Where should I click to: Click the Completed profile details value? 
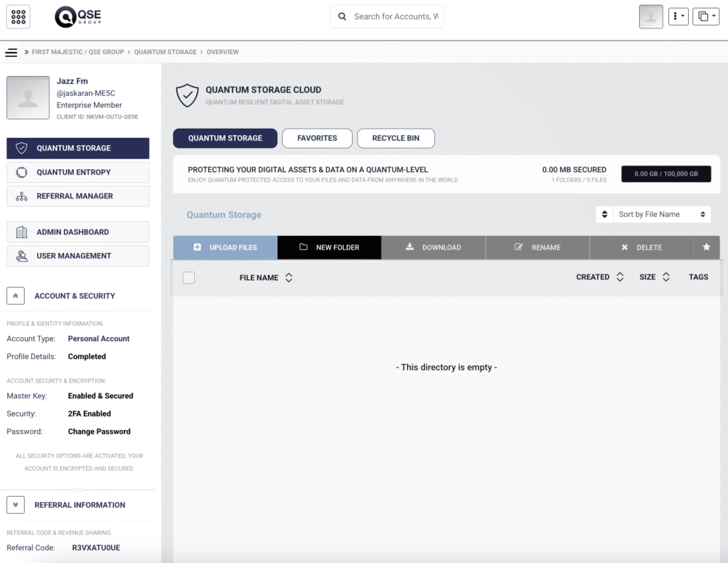click(x=87, y=356)
